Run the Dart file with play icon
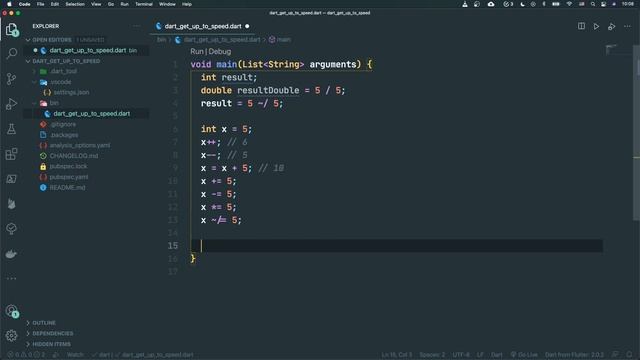 [596, 26]
